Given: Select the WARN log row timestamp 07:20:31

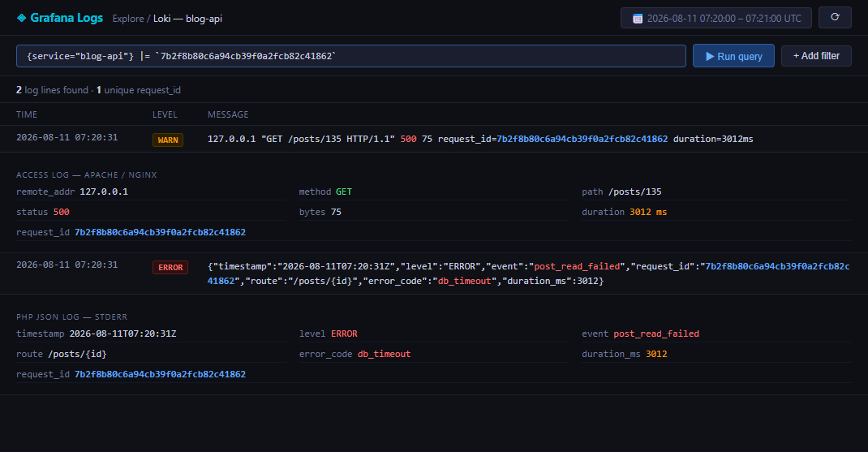Looking at the screenshot, I should point(67,137).
